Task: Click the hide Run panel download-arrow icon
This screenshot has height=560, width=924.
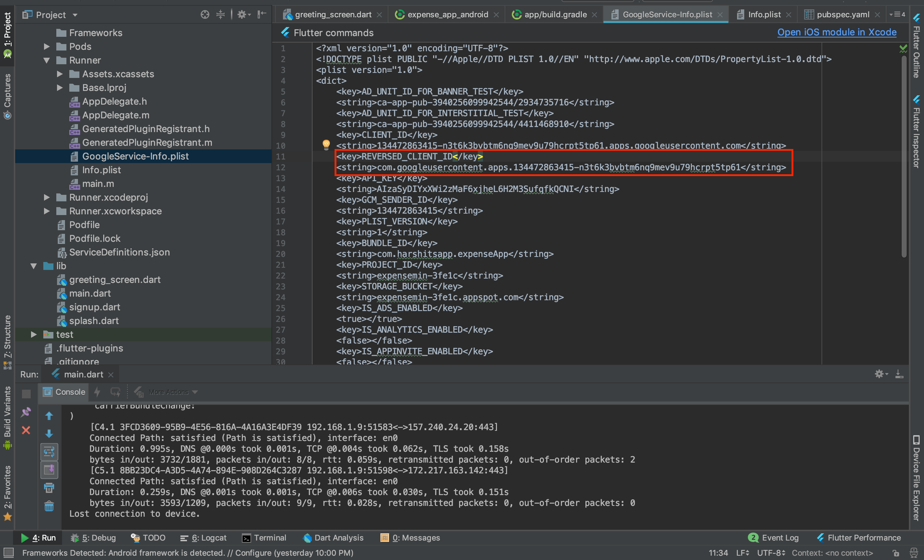Action: 899,374
